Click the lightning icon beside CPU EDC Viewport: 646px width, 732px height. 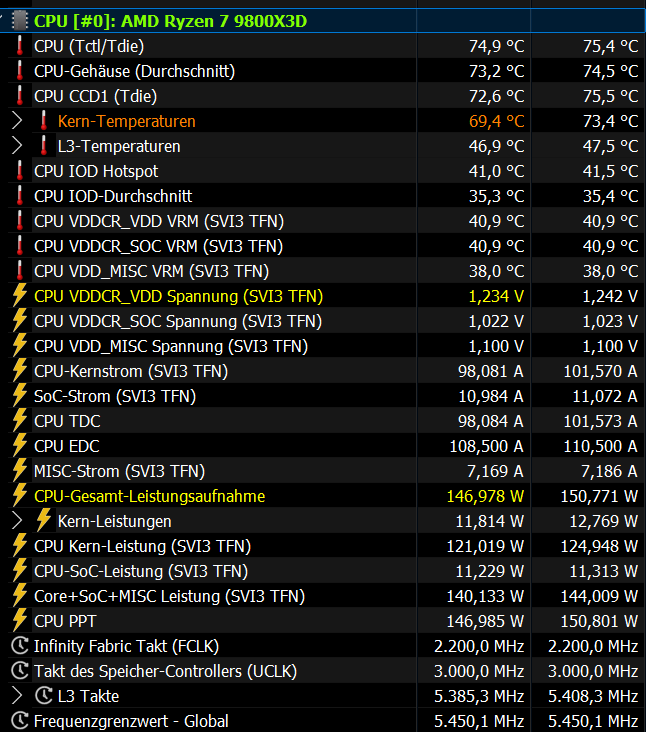(x=19, y=446)
